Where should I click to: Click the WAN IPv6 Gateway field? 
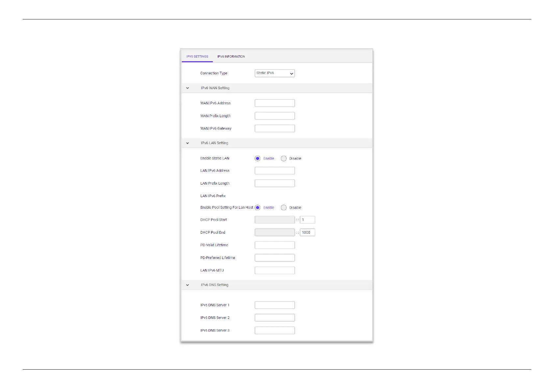click(x=275, y=128)
